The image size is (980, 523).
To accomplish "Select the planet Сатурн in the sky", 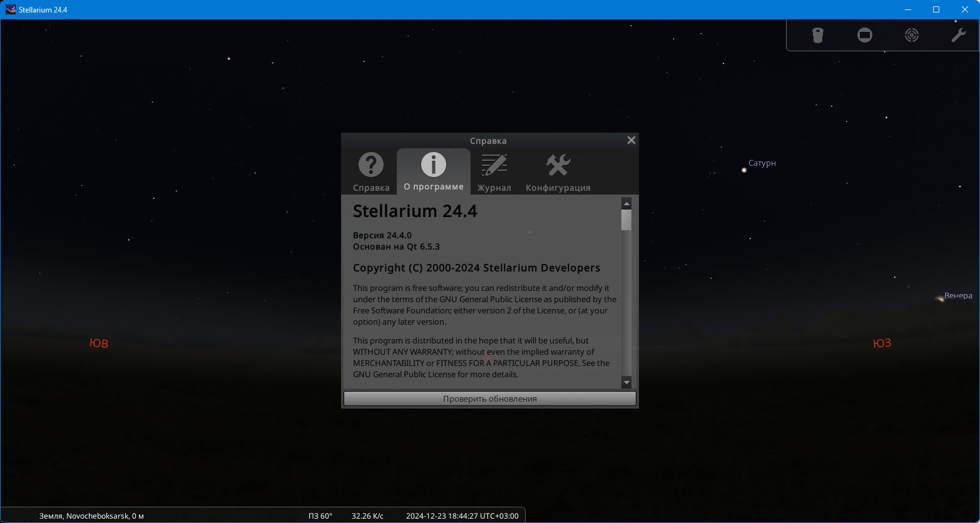I will click(744, 170).
